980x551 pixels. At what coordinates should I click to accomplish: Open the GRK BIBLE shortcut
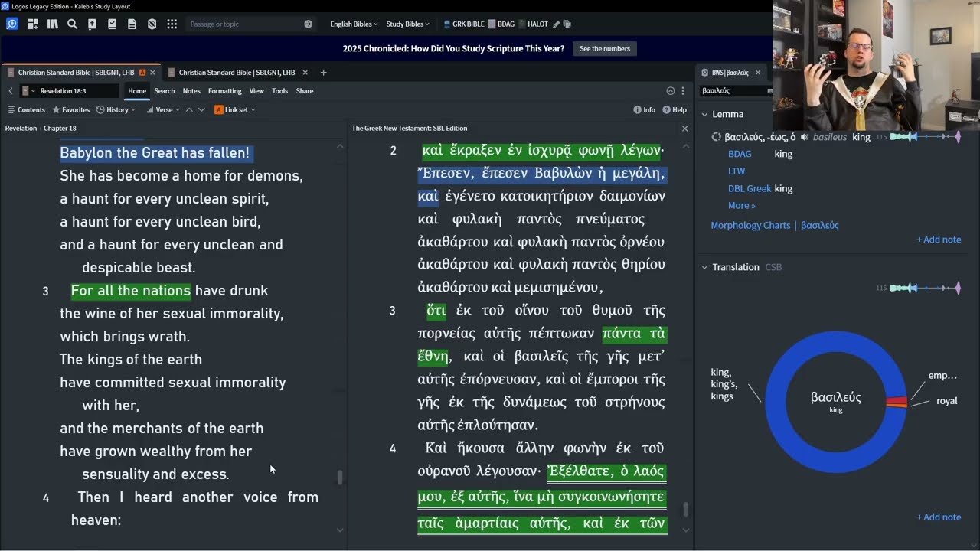(x=465, y=24)
